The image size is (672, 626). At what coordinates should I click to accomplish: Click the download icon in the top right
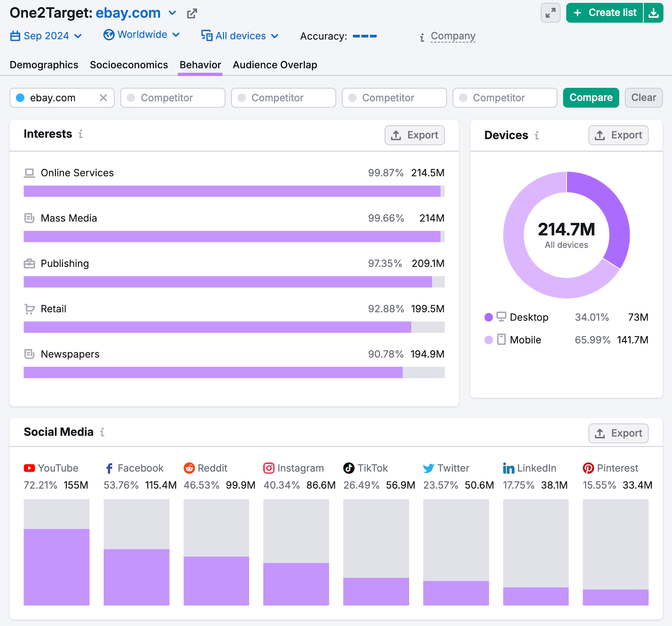[x=654, y=13]
